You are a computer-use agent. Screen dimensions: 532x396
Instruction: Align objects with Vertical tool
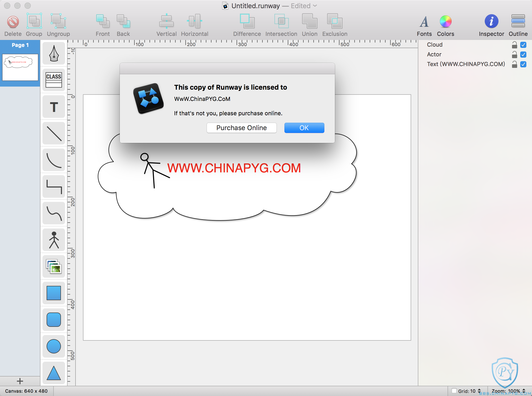pyautogui.click(x=166, y=21)
